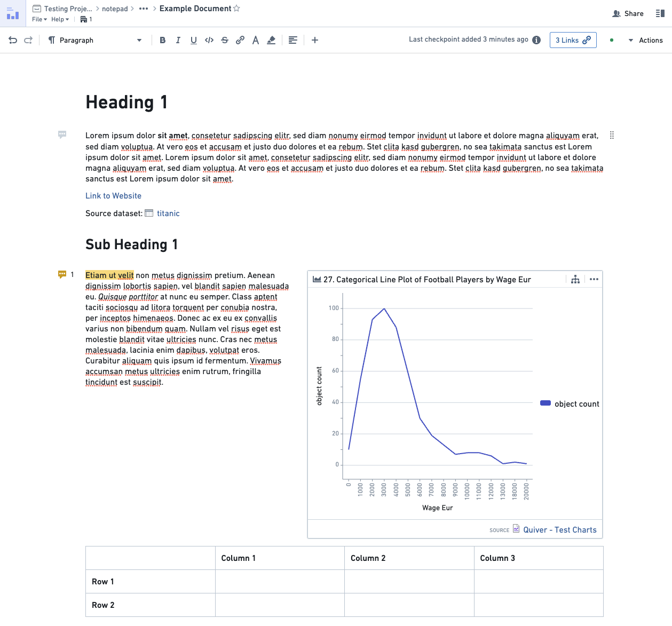
Task: Open the Paragraph style dropdown
Action: click(x=95, y=40)
